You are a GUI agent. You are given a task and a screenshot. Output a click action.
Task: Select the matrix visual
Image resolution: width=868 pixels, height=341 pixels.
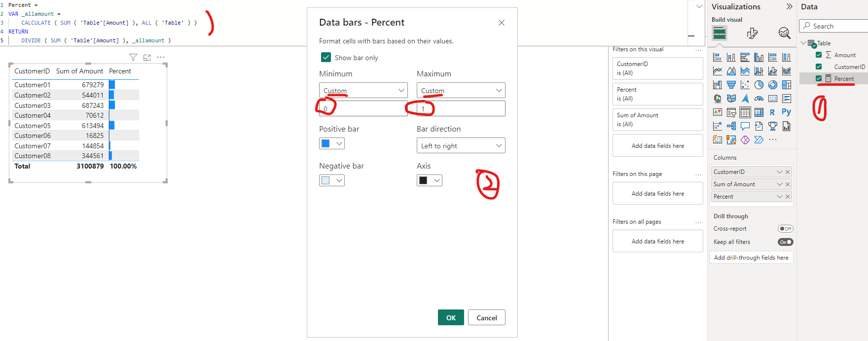click(x=759, y=112)
